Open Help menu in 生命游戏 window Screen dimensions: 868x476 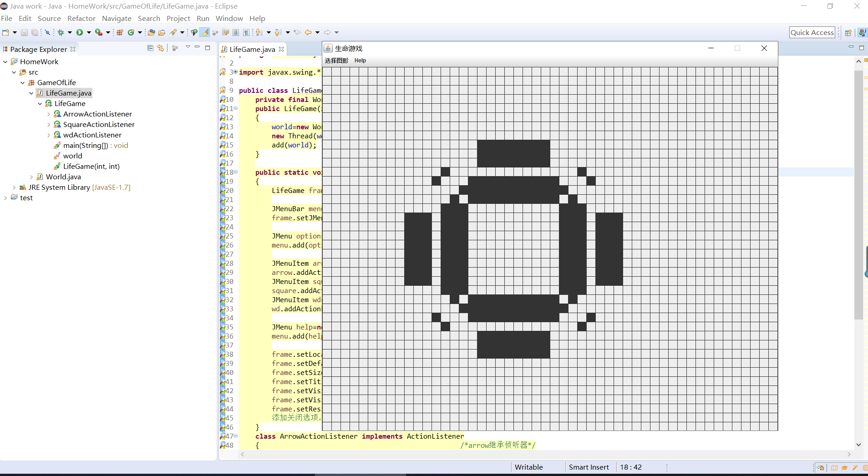pos(360,61)
